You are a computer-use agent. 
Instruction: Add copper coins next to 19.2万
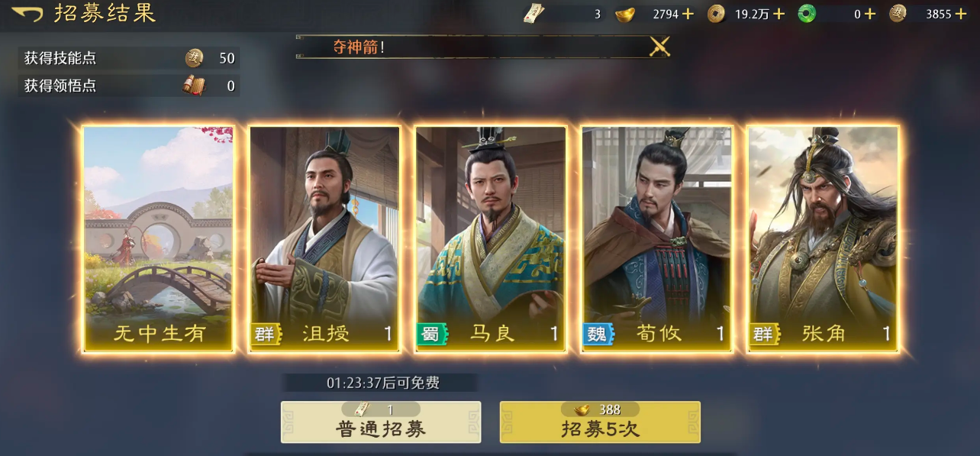[779, 14]
